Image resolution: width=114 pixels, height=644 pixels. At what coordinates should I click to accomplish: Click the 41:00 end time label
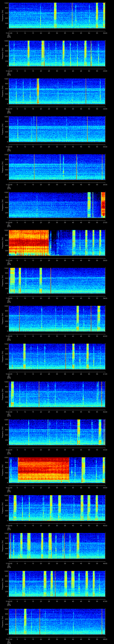coord(105,374)
